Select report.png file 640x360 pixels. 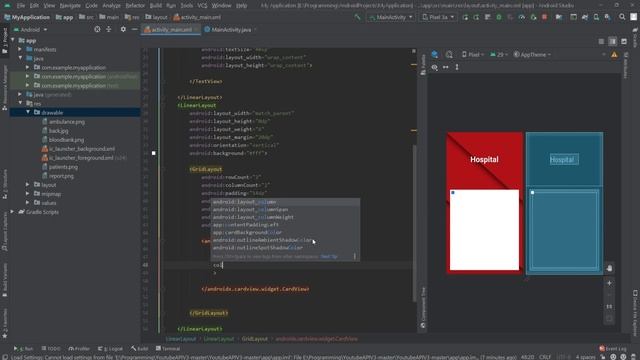click(61, 176)
